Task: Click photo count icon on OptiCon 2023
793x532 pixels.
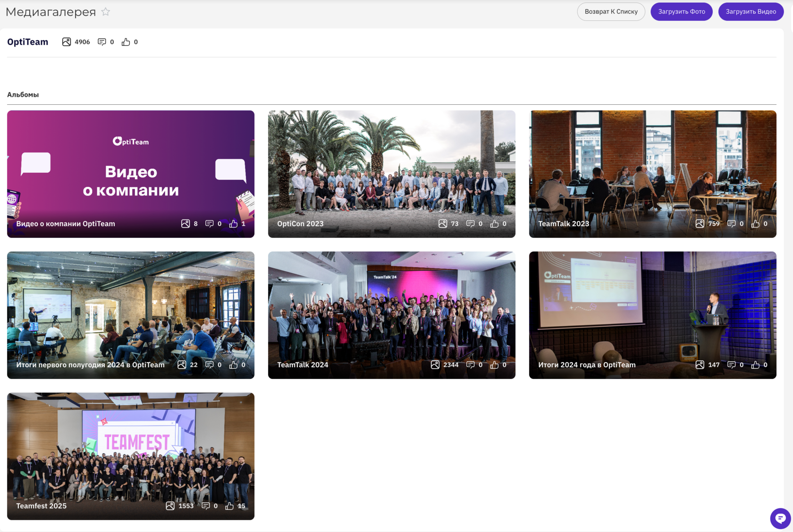Action: (x=443, y=224)
